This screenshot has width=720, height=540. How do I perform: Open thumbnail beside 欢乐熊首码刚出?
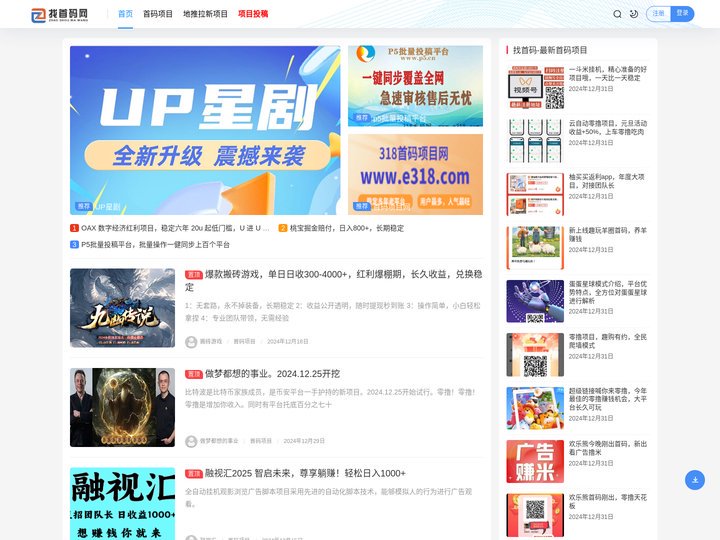pos(535,515)
